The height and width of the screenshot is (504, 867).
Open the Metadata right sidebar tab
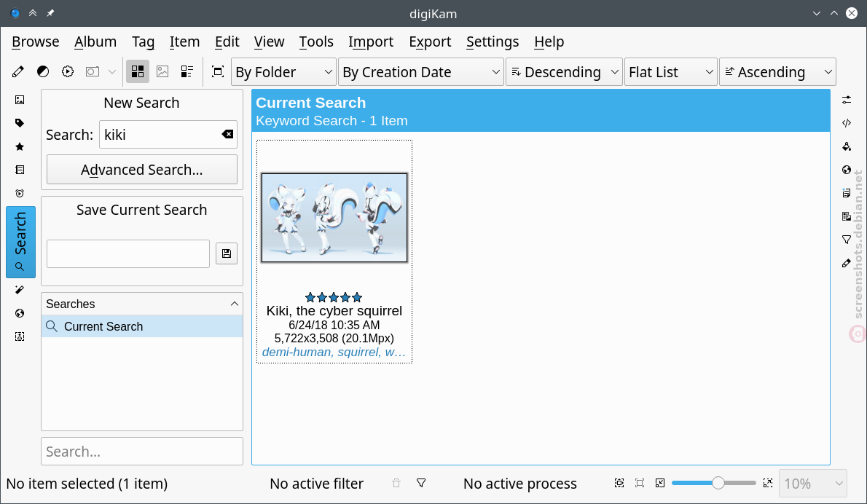(x=847, y=123)
